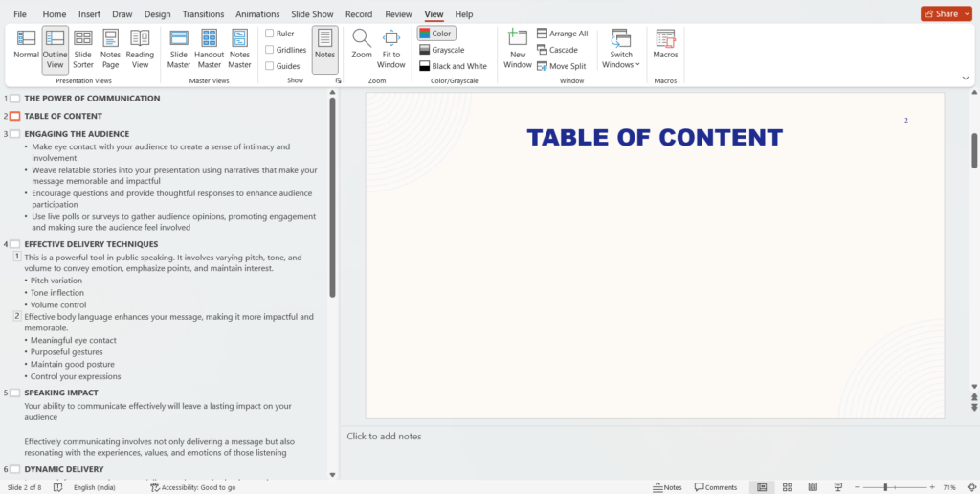Open the Slide Master view
Screen dimensions: 980x494
point(179,46)
